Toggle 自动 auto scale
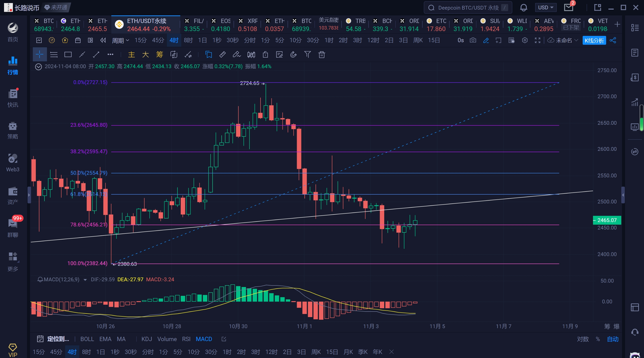This screenshot has height=358, width=644. 613,339
